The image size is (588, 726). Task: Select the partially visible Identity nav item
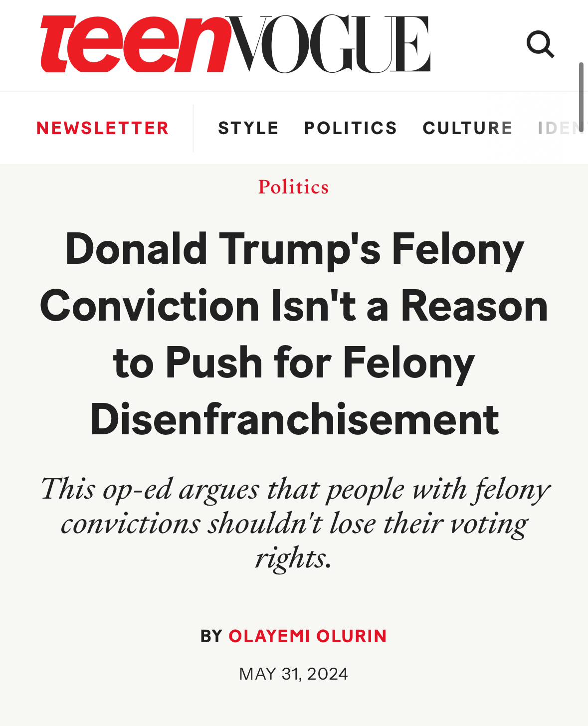click(x=561, y=128)
